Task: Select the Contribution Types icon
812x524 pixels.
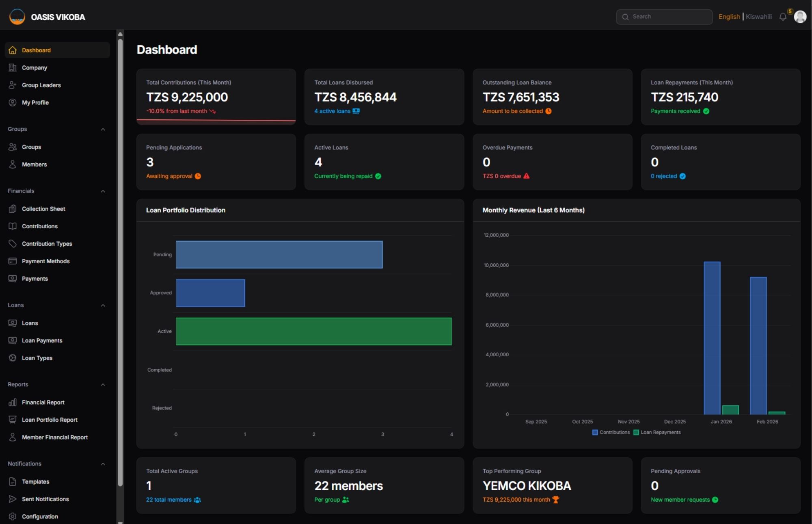Action: pos(12,244)
